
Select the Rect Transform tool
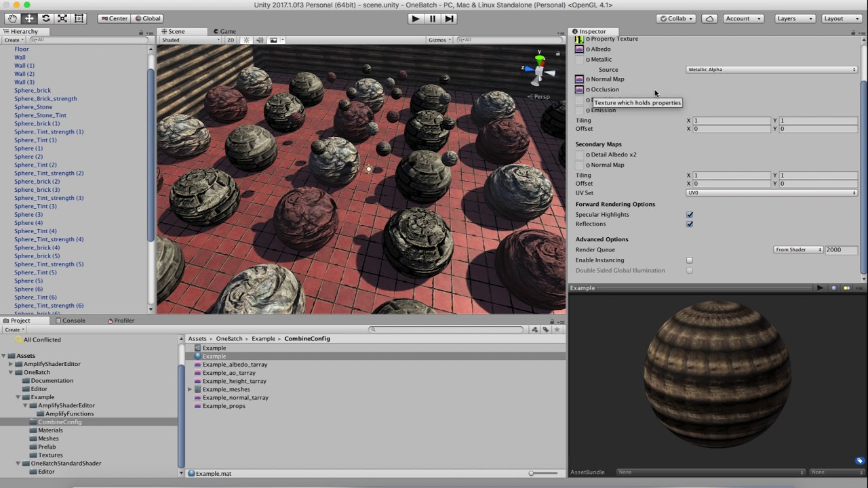[x=79, y=18]
